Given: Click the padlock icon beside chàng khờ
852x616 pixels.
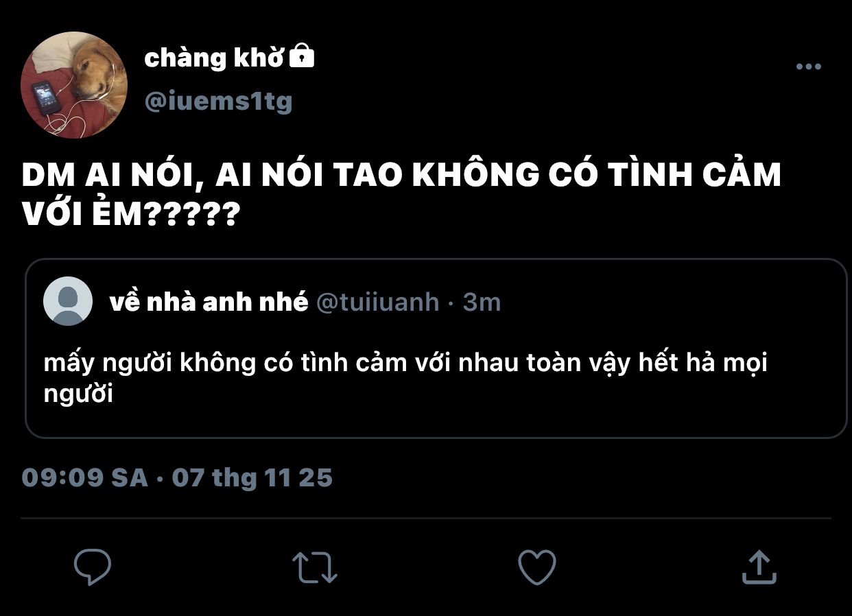Looking at the screenshot, I should point(301,56).
